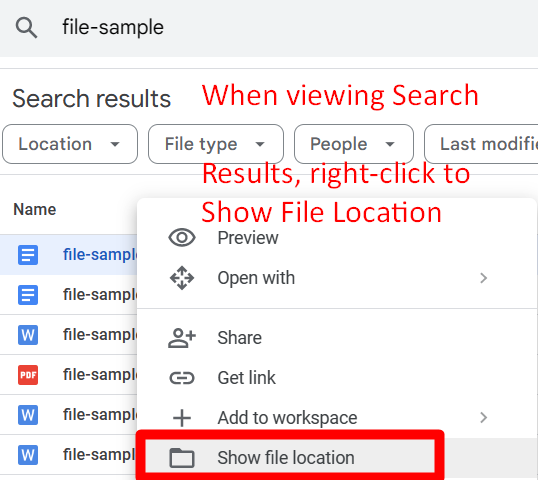Viewport: 538px width, 480px height.
Task: Click the search magnifier icon
Action: tap(26, 27)
